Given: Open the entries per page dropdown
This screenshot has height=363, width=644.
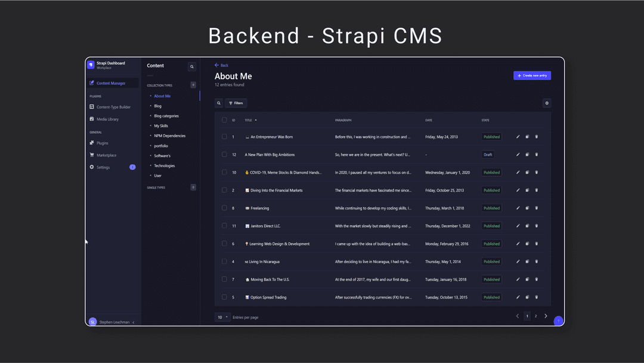Looking at the screenshot, I should point(222,317).
